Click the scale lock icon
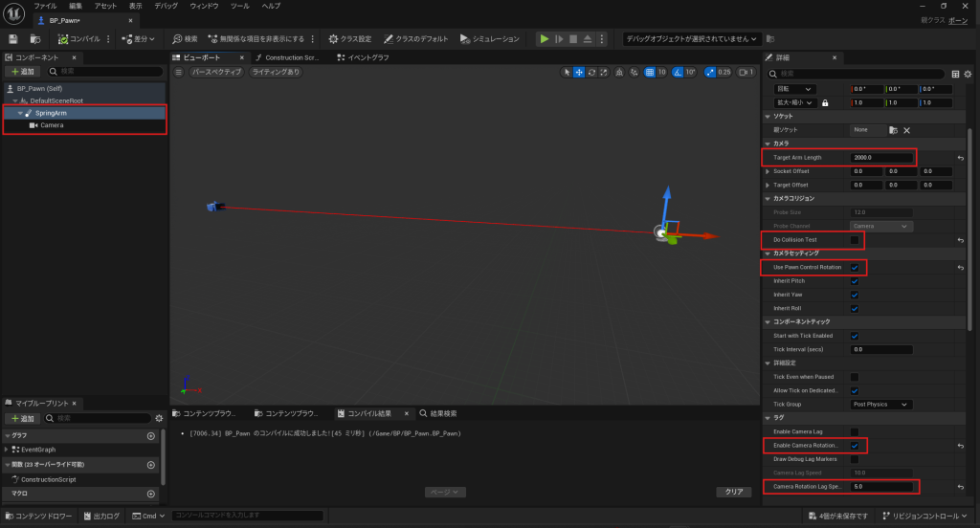The width and height of the screenshot is (980, 528). (x=824, y=102)
